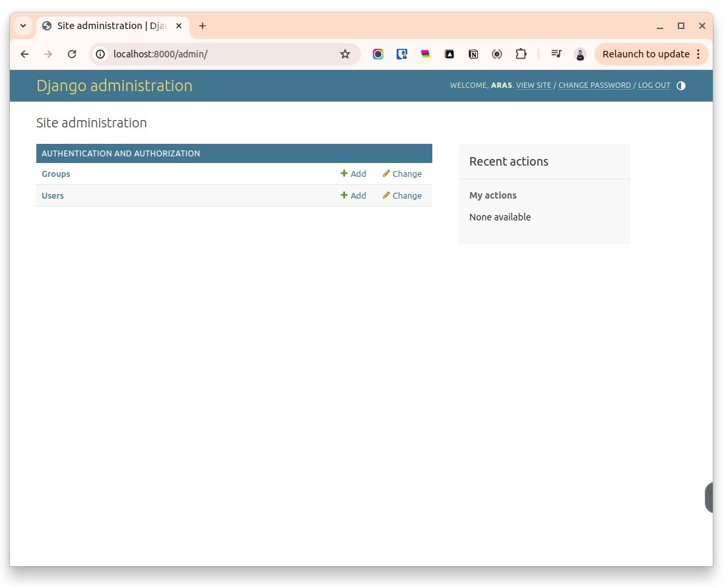724x588 pixels.
Task: Click the browser back arrow
Action: coord(24,54)
